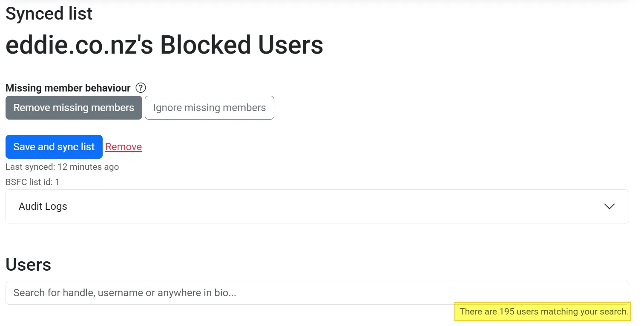Click the eddie.co.nz's Blocked Users title
Viewport: 644px width, 326px height.
[164, 45]
